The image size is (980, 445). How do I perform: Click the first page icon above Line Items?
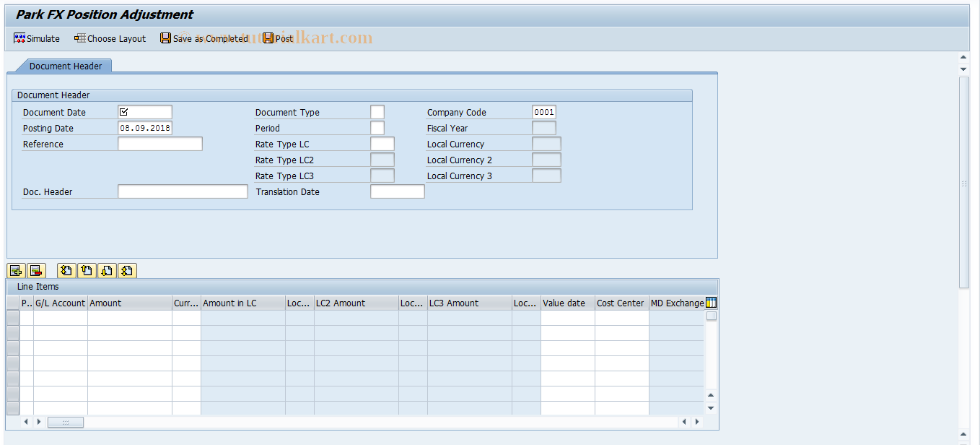point(66,271)
